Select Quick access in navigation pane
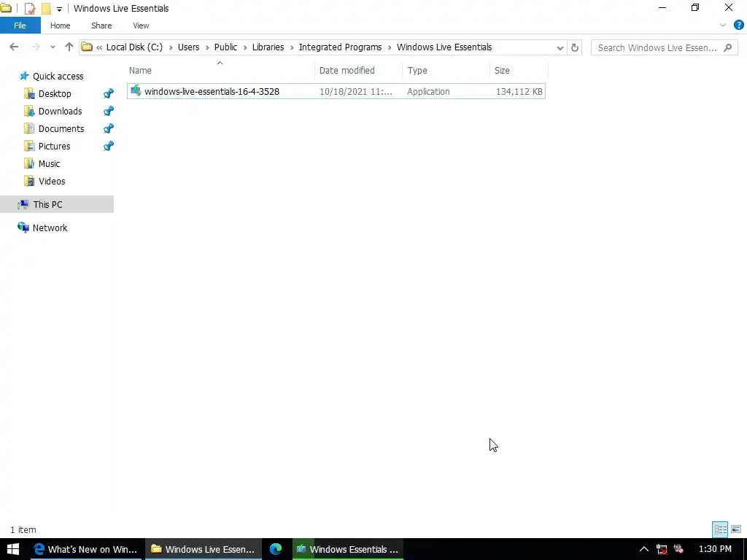The image size is (747, 560). 58,76
